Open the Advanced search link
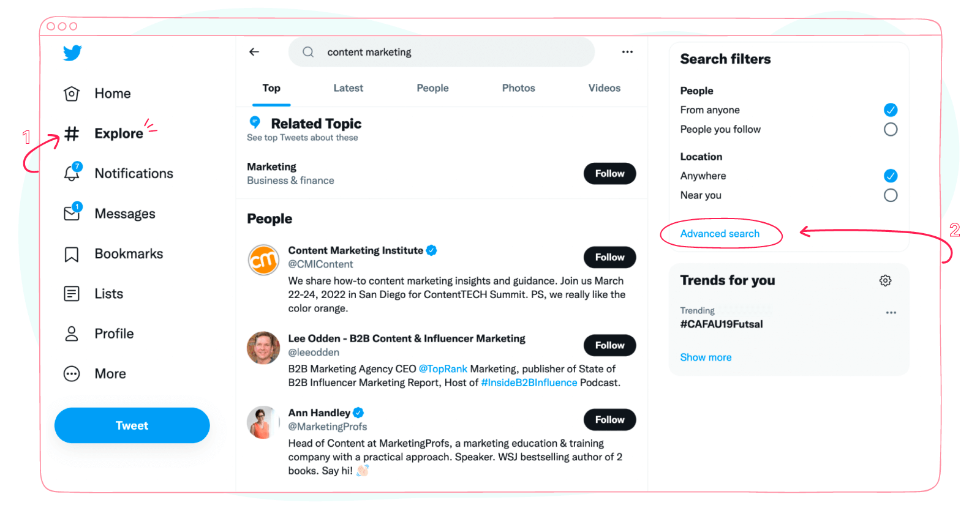The height and width of the screenshot is (508, 980). (x=719, y=234)
